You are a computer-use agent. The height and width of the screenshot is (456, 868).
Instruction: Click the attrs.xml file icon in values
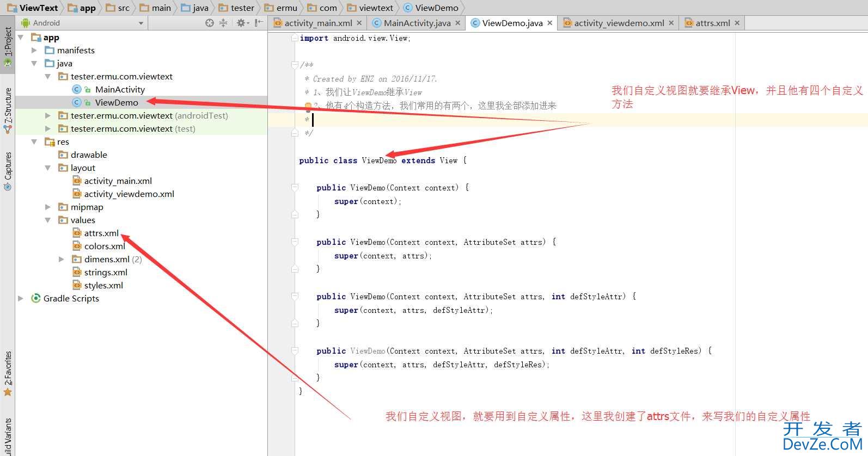coord(77,233)
